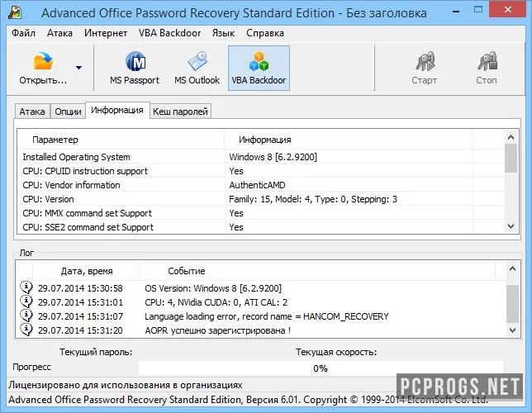Click the log list scrollbar thumb
Screen dimensions: 532x413
click(512, 304)
